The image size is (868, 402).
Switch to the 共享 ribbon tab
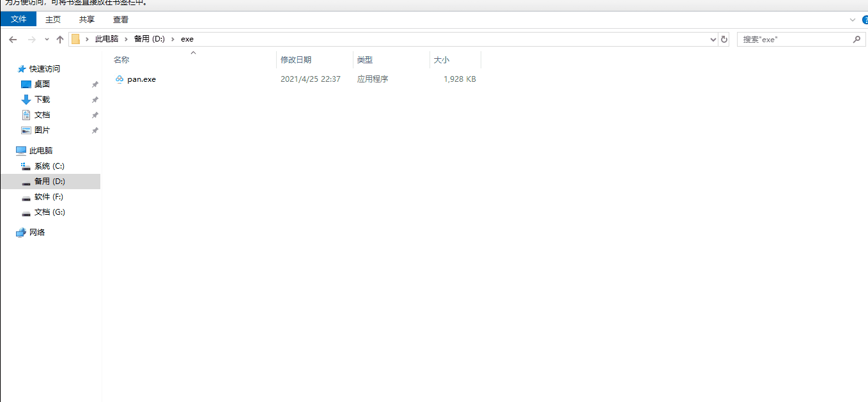point(87,20)
